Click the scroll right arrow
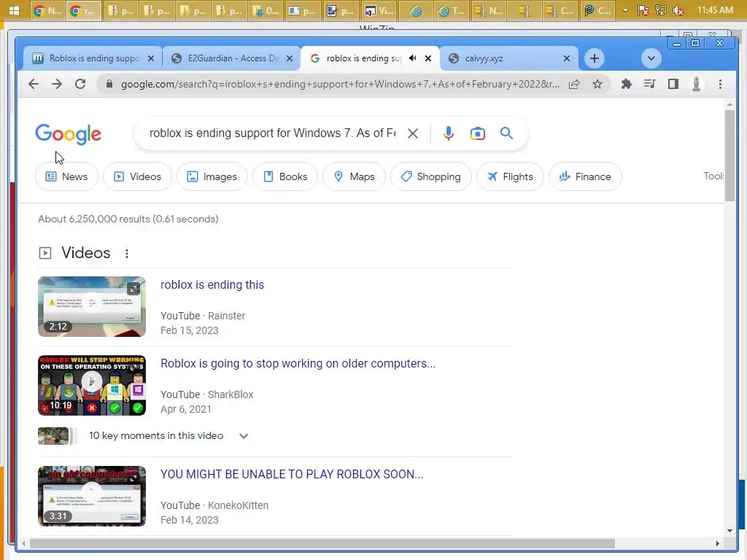Image resolution: width=747 pixels, height=560 pixels. (x=718, y=543)
